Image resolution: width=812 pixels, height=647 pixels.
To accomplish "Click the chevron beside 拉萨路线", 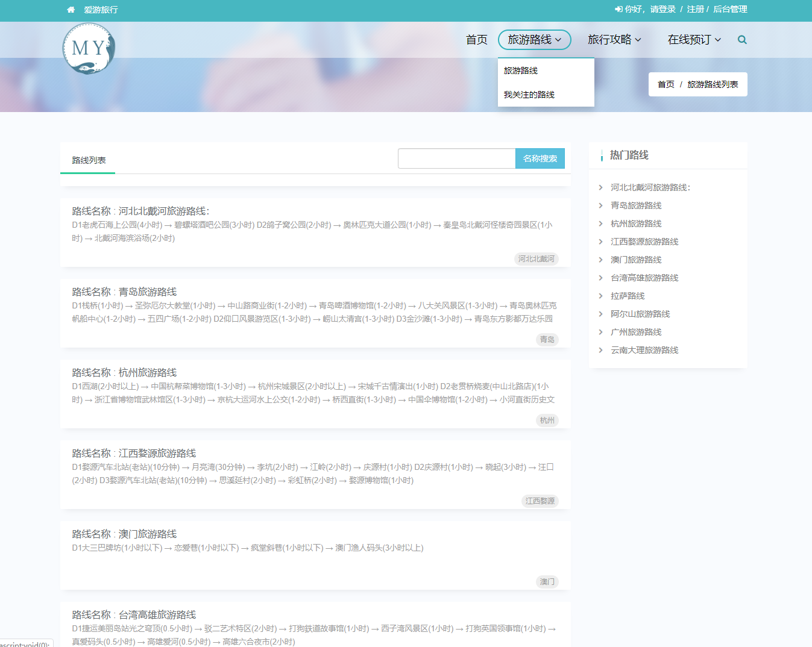I will pos(601,296).
